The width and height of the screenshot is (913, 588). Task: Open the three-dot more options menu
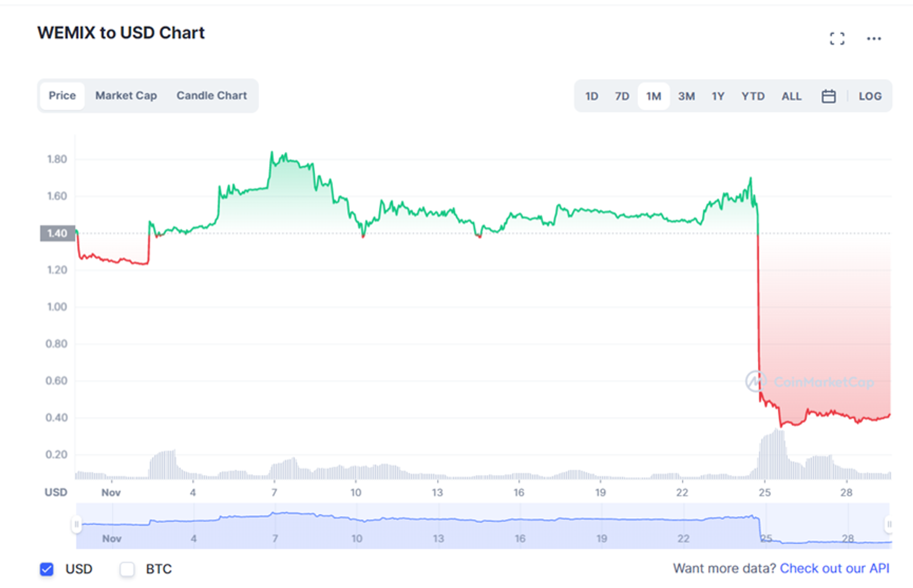click(874, 39)
